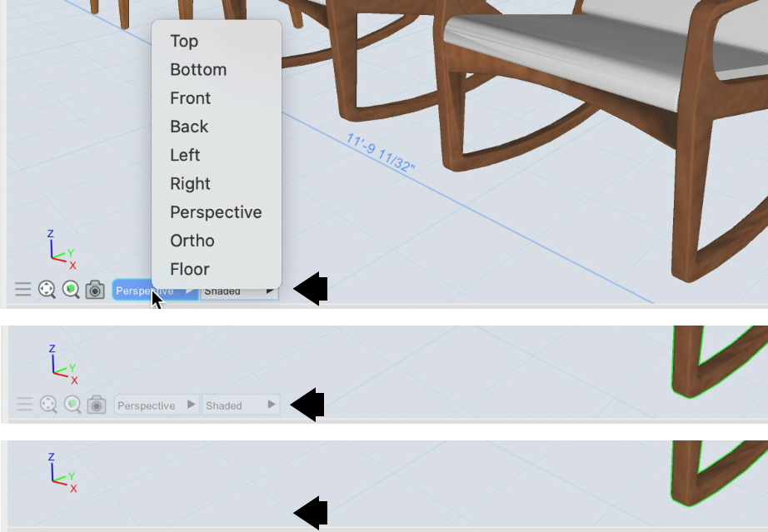Expand the dimmed Perspective dropdown in middle panel

click(x=157, y=405)
